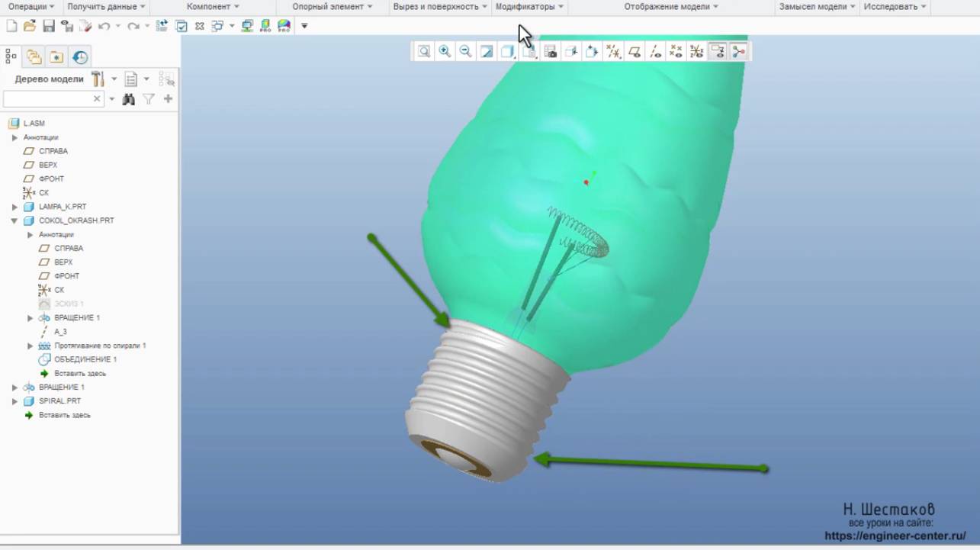980x550 pixels.
Task: Open the View Manager camera icon
Action: coord(550,52)
